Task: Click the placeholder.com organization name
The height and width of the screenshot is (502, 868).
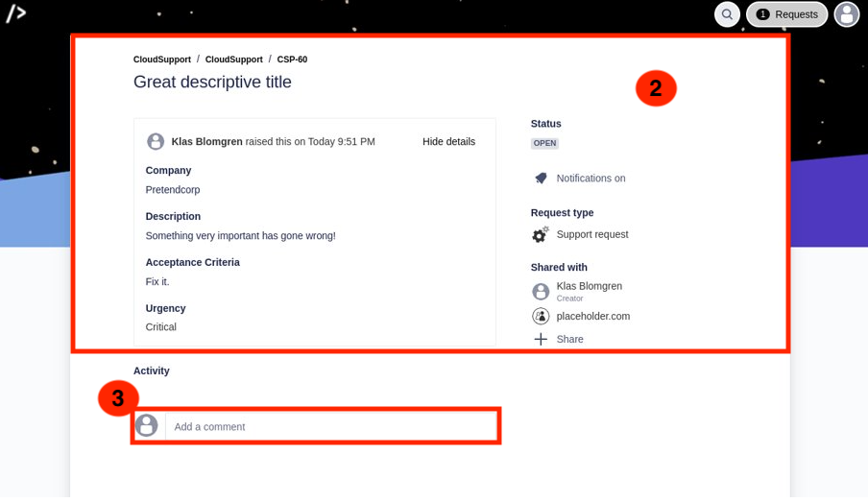Action: point(592,316)
